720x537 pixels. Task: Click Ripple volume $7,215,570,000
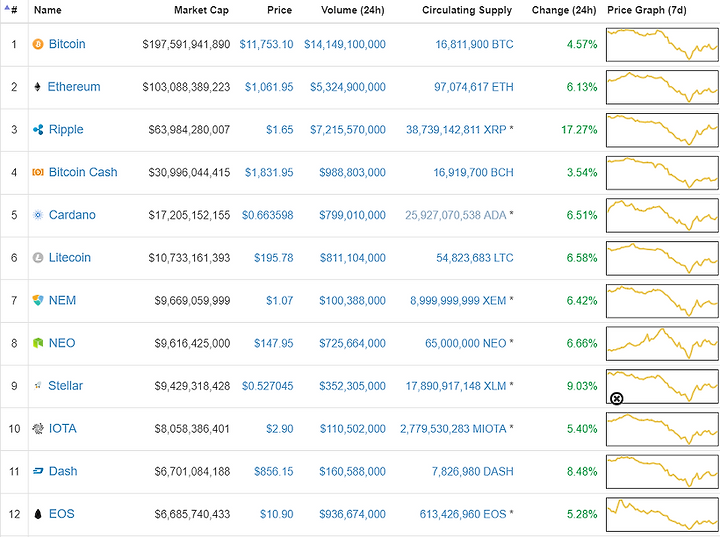pyautogui.click(x=348, y=130)
